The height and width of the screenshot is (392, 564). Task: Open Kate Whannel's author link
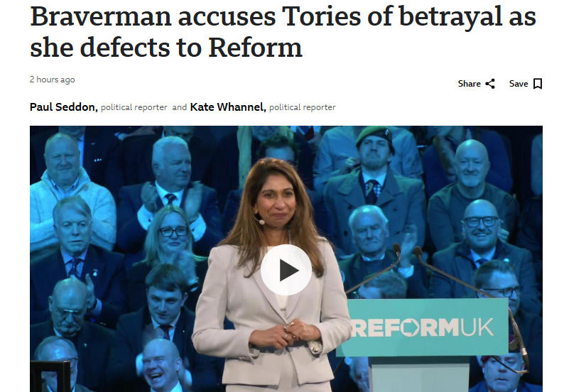[x=228, y=107]
